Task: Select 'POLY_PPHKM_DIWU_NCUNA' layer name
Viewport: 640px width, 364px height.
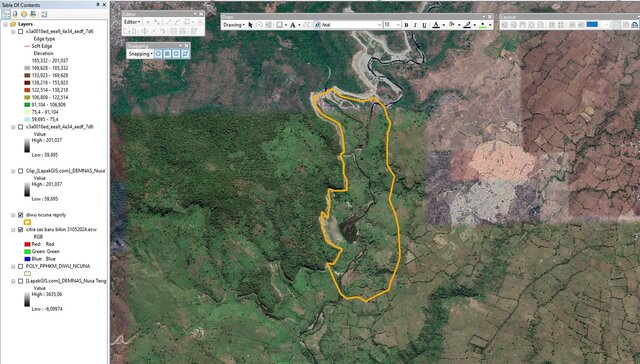Action: [x=58, y=266]
